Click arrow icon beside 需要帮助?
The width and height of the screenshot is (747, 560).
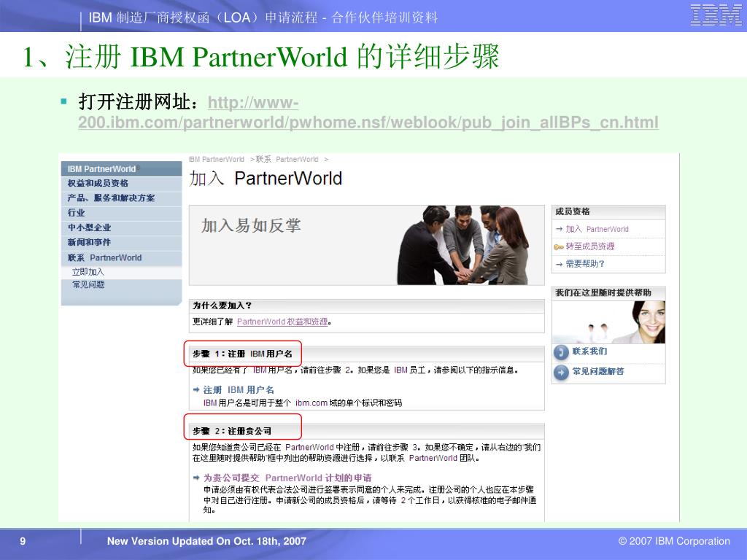559,264
